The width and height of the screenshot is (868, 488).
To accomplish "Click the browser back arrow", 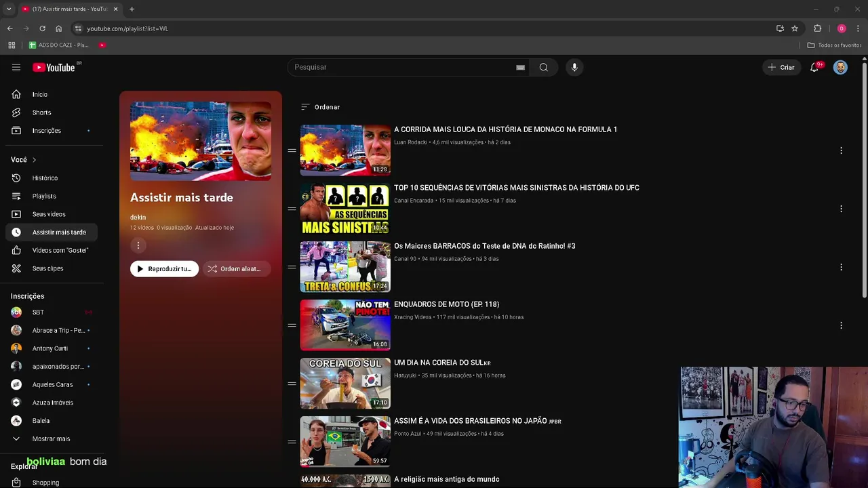I will (9, 28).
